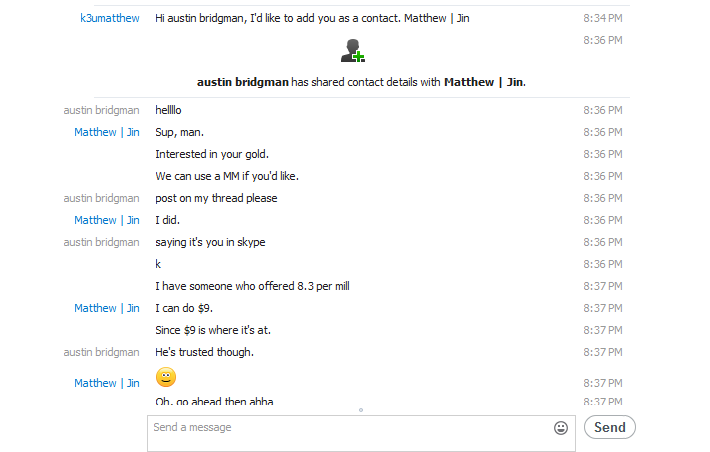
Task: Click Matthew | Jin next to the smiley
Action: (107, 383)
